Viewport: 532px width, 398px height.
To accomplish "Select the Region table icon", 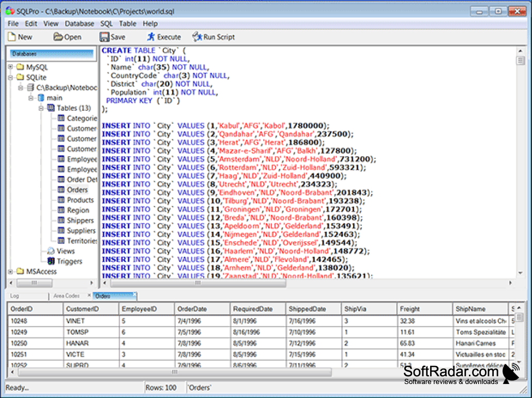I will click(x=61, y=210).
